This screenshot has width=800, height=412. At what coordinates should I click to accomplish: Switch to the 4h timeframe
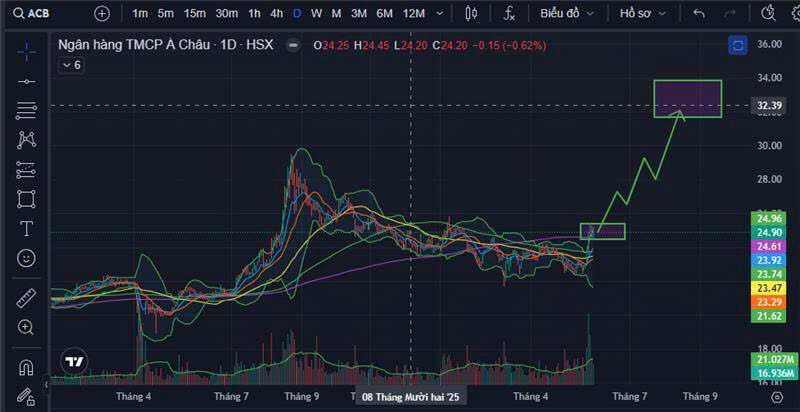[277, 14]
